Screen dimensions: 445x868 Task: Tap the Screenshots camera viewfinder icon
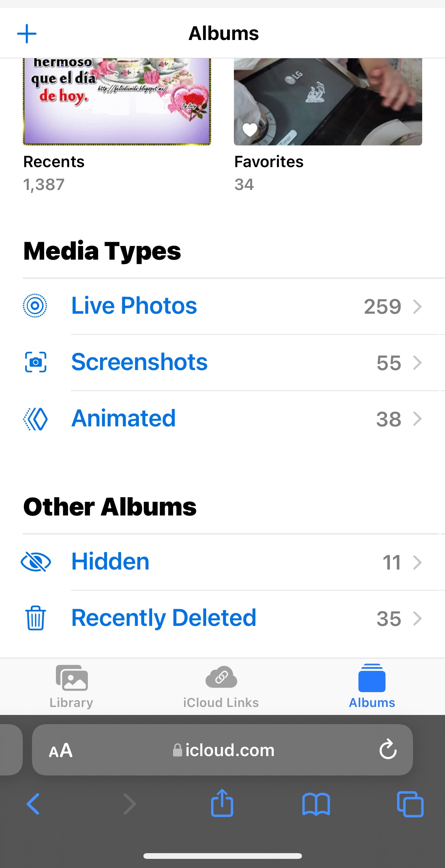pos(35,362)
